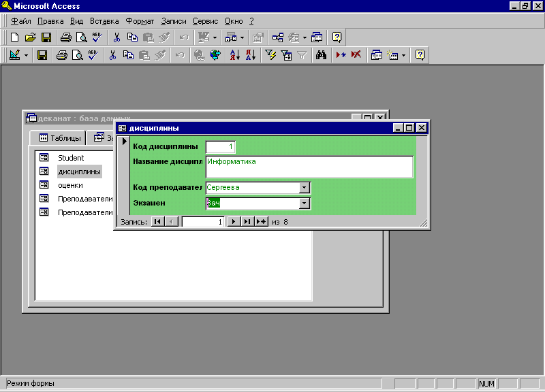Open the Окно menu
The width and height of the screenshot is (545, 392).
(x=234, y=21)
